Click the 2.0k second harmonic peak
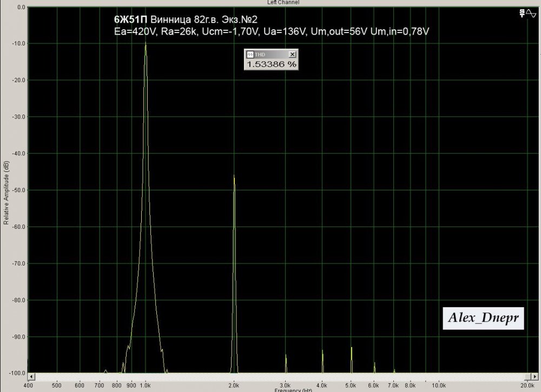This screenshot has height=392, width=541. tap(234, 178)
